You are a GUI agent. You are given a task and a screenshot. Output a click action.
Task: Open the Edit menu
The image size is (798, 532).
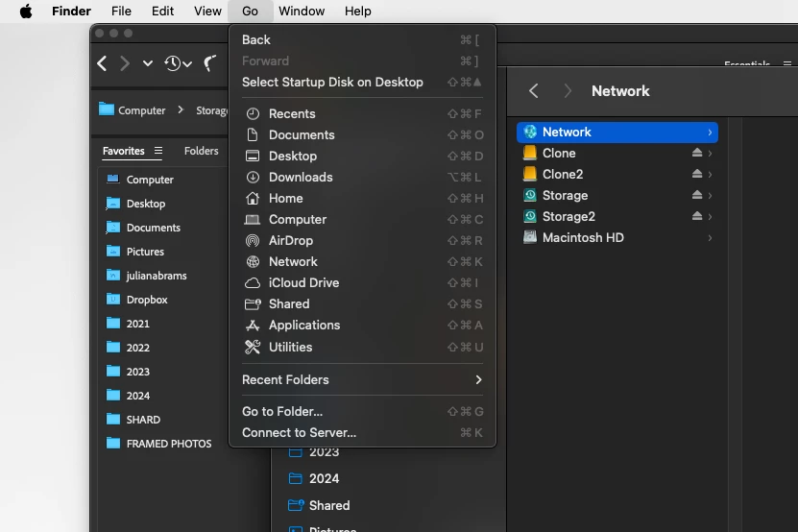[162, 12]
